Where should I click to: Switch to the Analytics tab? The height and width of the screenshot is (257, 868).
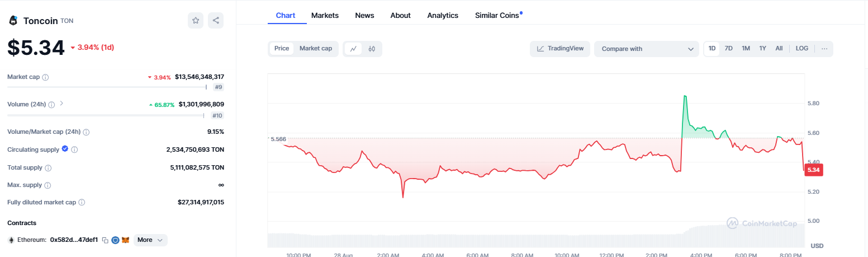(x=443, y=15)
